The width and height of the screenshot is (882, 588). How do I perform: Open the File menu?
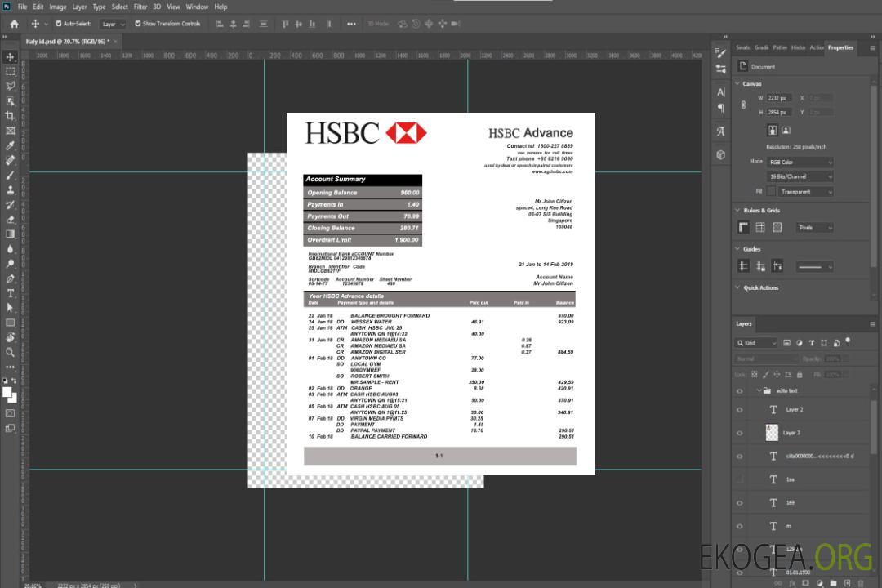pyautogui.click(x=22, y=7)
